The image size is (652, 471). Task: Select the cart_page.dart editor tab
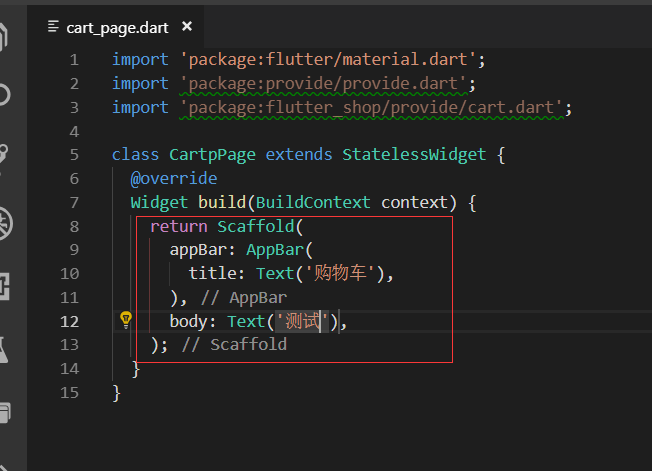point(116,27)
